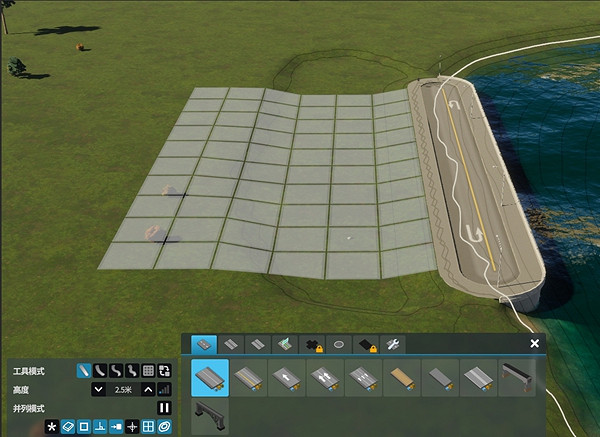The width and height of the screenshot is (600, 437).
Task: Change the elevation step size bars
Action: coord(164,389)
